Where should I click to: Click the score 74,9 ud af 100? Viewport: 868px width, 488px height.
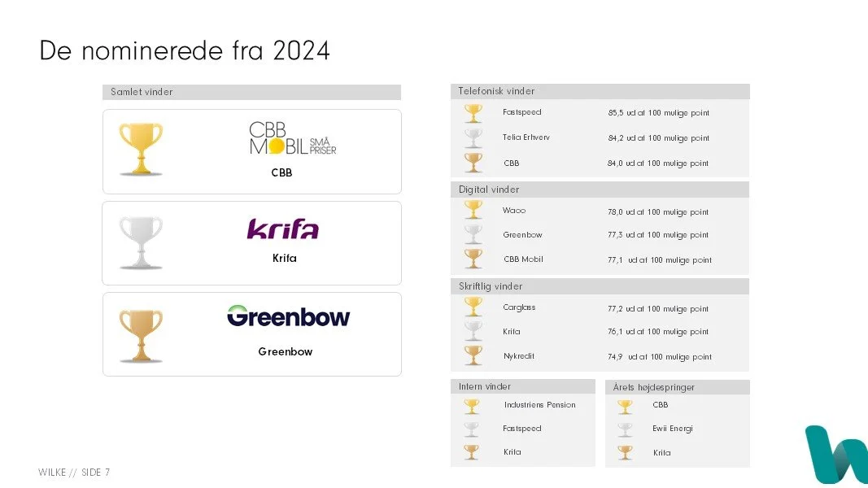click(x=660, y=357)
